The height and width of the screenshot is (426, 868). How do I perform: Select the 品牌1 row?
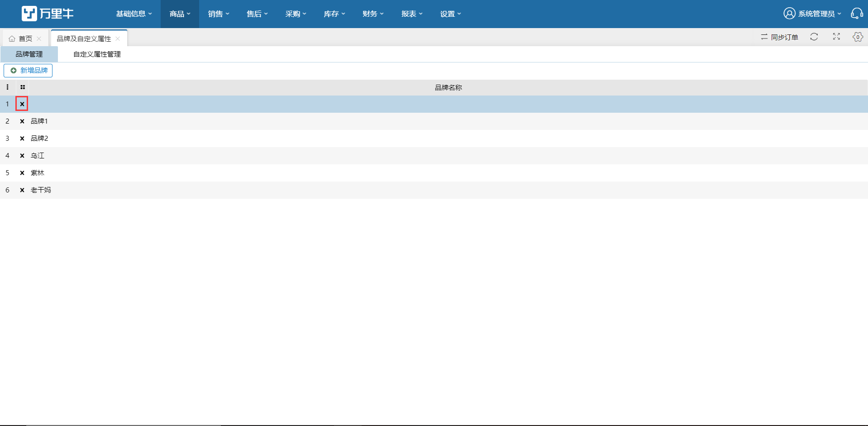click(434, 121)
